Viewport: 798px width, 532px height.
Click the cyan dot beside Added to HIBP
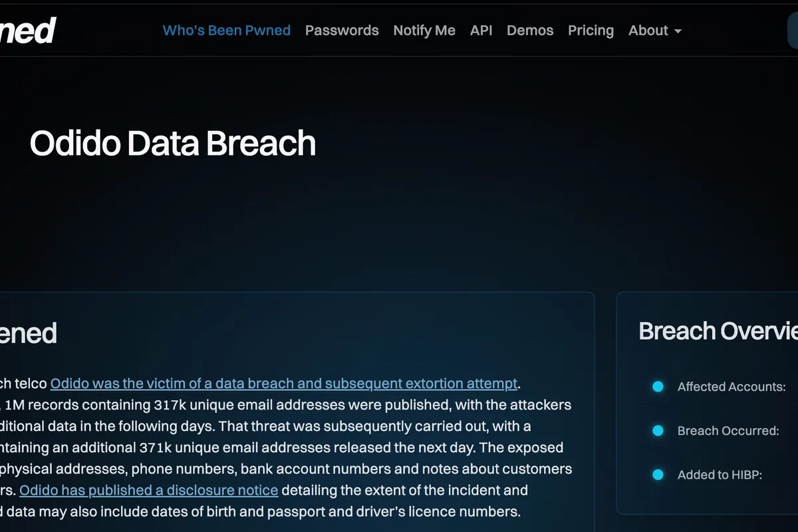[658, 475]
